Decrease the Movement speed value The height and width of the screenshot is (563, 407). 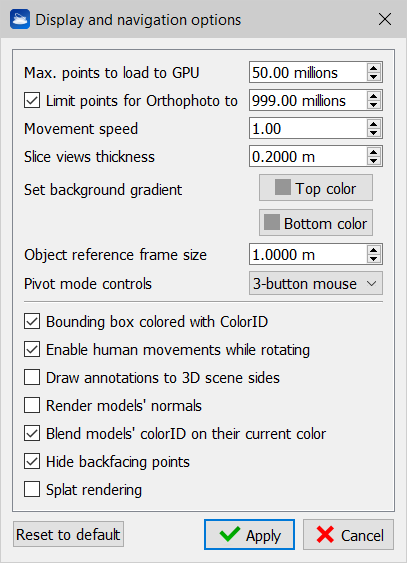(374, 133)
